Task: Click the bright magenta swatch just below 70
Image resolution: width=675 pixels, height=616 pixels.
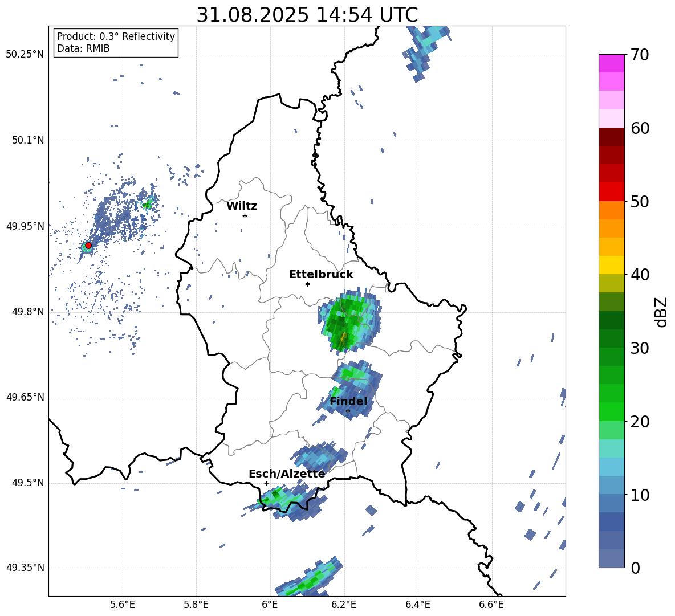Action: [611, 63]
